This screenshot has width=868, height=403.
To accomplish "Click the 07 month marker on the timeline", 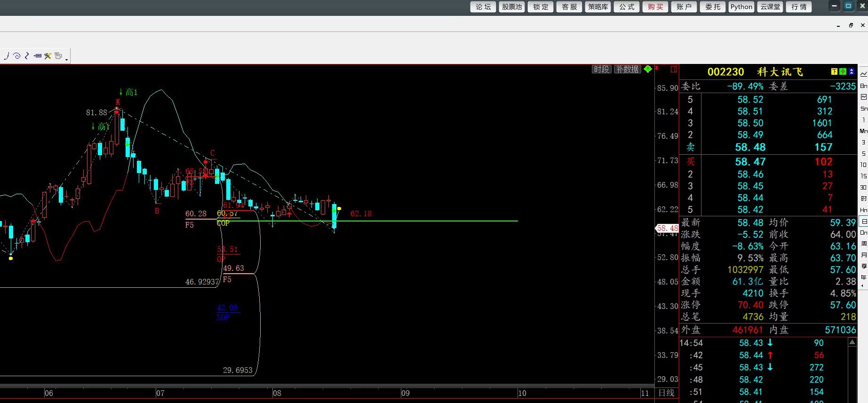I will (160, 393).
